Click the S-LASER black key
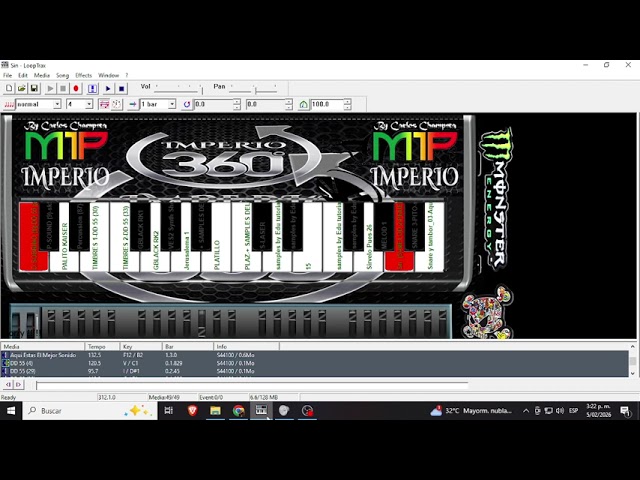The height and width of the screenshot is (480, 640). 262,227
